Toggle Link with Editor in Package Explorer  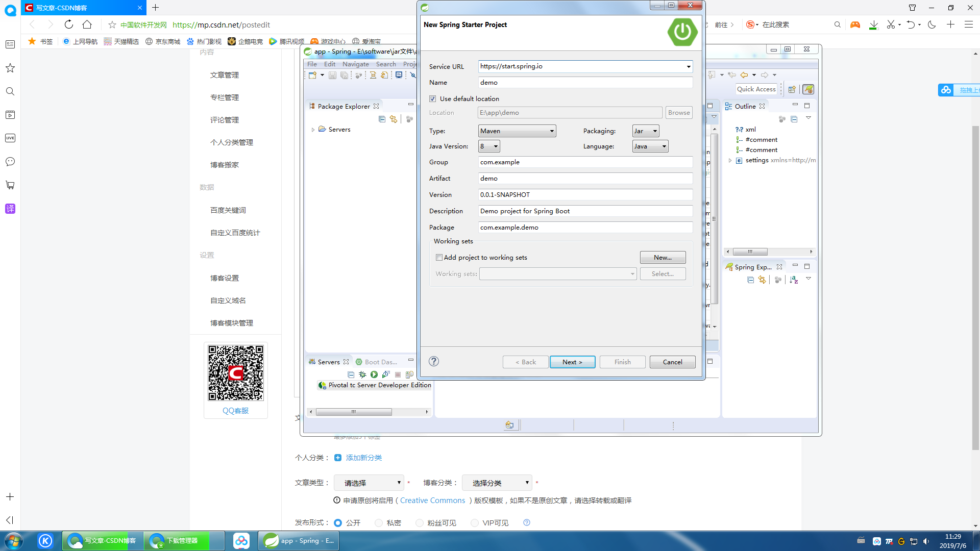394,119
